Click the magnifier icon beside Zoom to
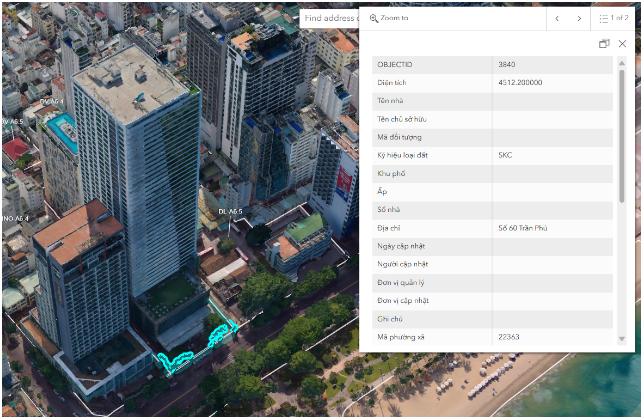Viewport: 644px width, 420px height. (x=373, y=18)
